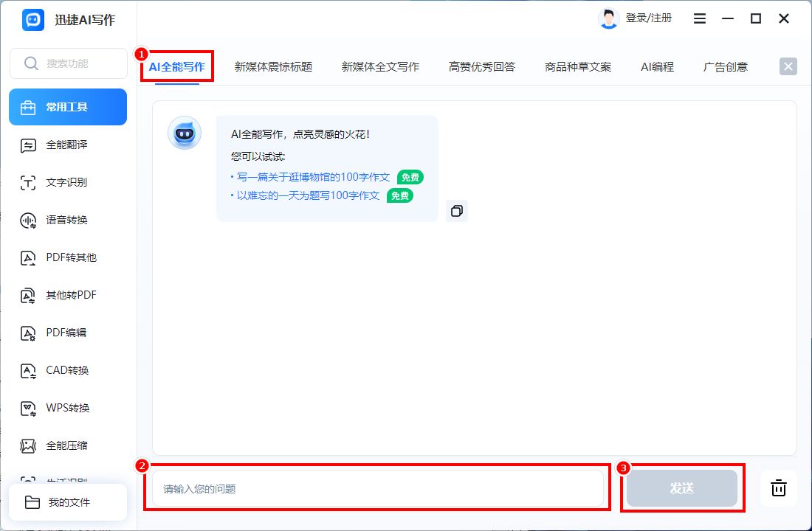Screen dimensions: 812x531
Task: Close the tab bar with gray X button
Action: [788, 66]
